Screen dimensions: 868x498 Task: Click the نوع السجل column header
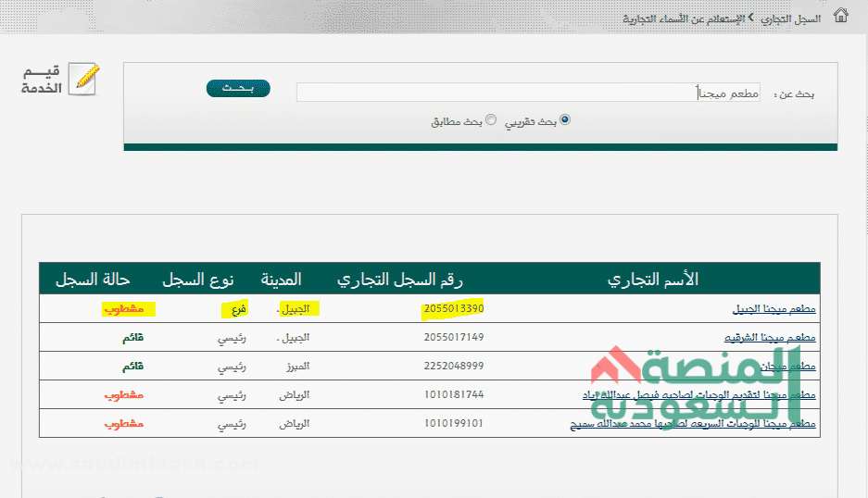coord(198,279)
